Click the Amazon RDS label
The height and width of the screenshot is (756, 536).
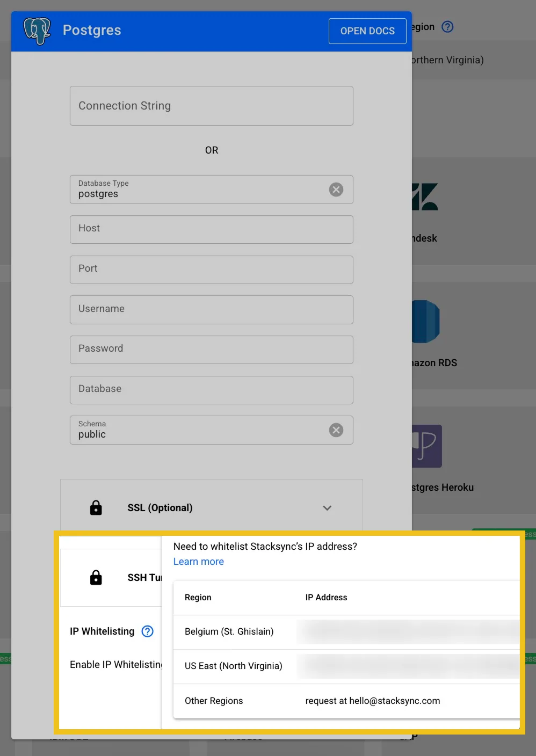(434, 363)
